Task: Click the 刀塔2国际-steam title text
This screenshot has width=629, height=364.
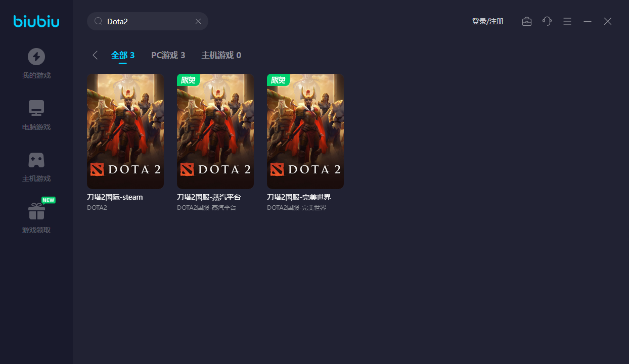Action: pyautogui.click(x=115, y=197)
